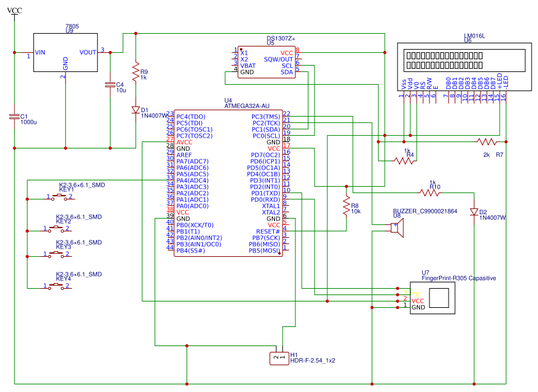Select the XTAL1 pin label
538x392 pixels.
click(271, 206)
